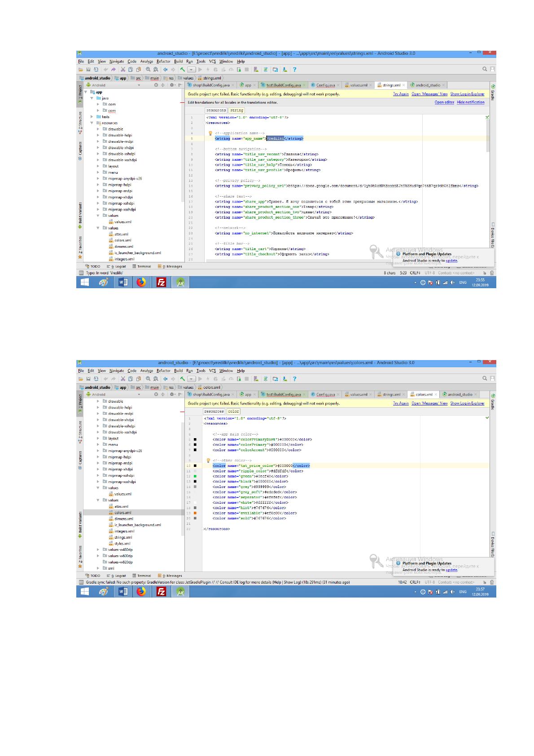Image resolution: width=534 pixels, height=756 pixels.
Task: Click the lightbulb icon beside 'other color' comment
Action: click(208, 460)
